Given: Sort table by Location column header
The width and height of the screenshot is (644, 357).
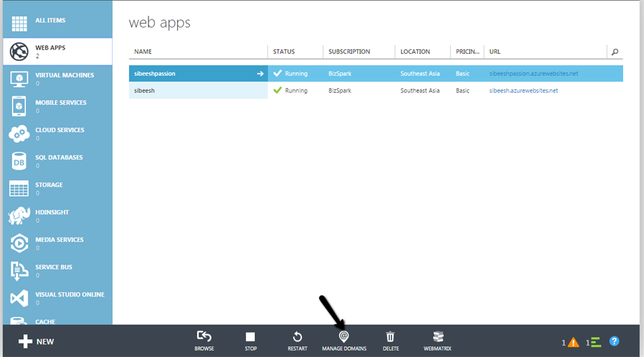Looking at the screenshot, I should pos(415,52).
